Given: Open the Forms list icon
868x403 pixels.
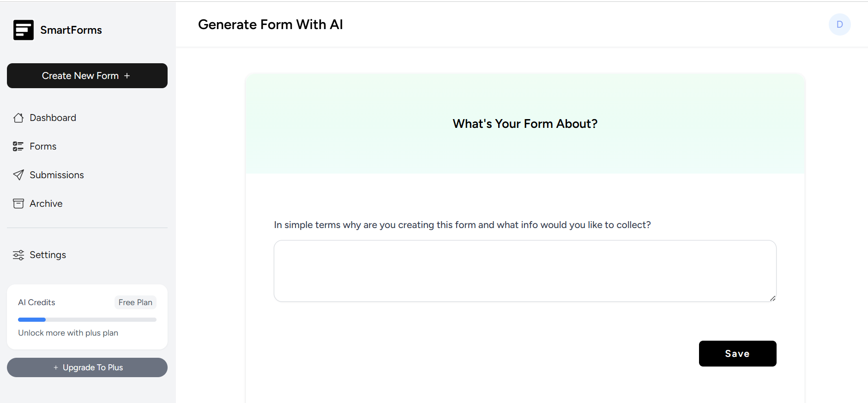Looking at the screenshot, I should click(18, 146).
